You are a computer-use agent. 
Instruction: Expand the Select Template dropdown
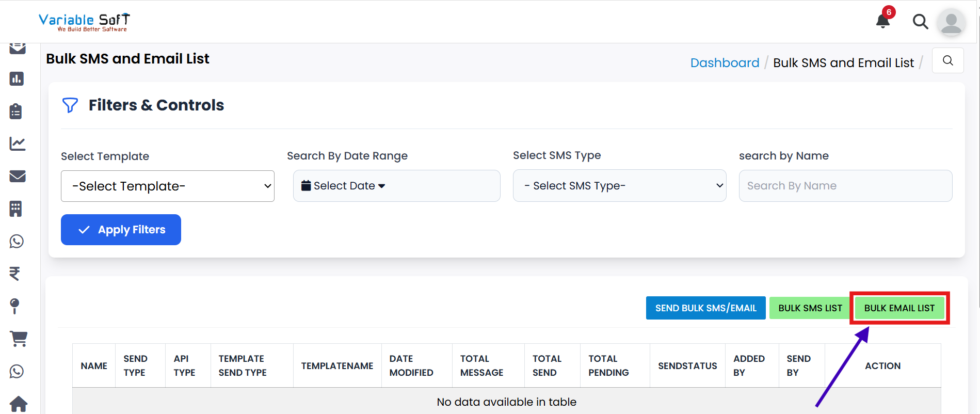[167, 186]
